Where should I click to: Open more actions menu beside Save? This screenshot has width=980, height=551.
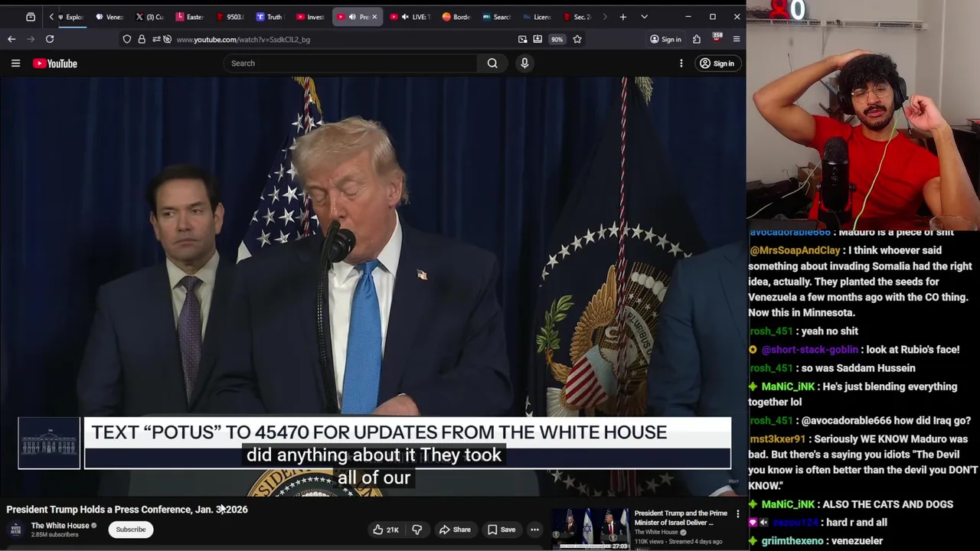[x=534, y=530]
